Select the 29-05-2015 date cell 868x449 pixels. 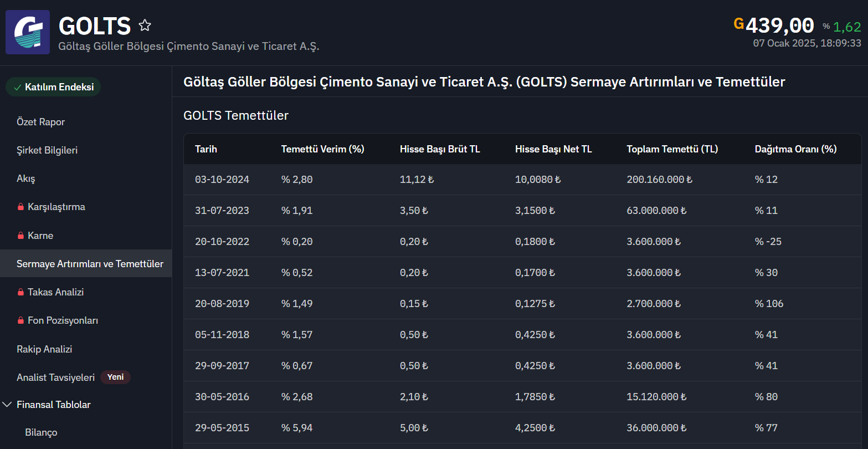click(222, 428)
